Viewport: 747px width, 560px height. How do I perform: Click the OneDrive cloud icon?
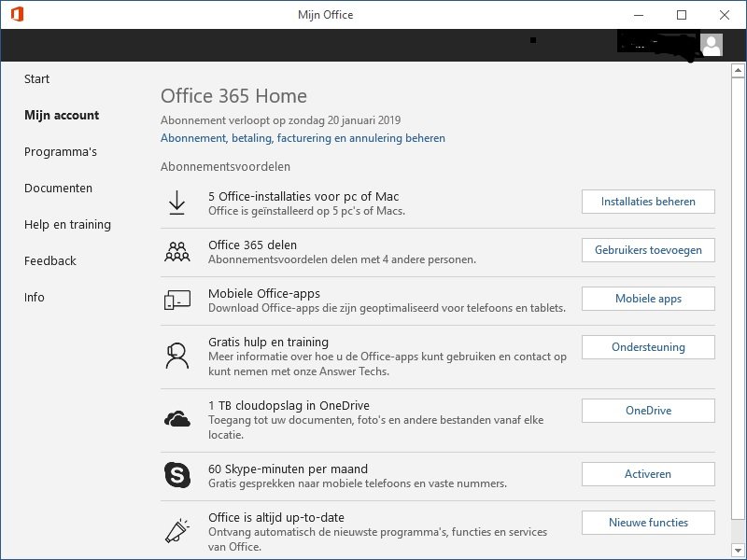coord(176,419)
